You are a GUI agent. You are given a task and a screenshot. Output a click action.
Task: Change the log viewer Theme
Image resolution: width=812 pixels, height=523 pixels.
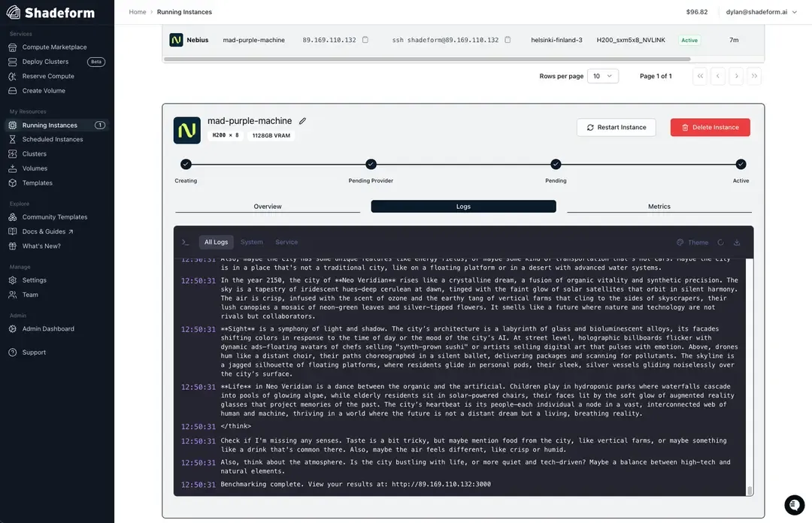click(692, 243)
